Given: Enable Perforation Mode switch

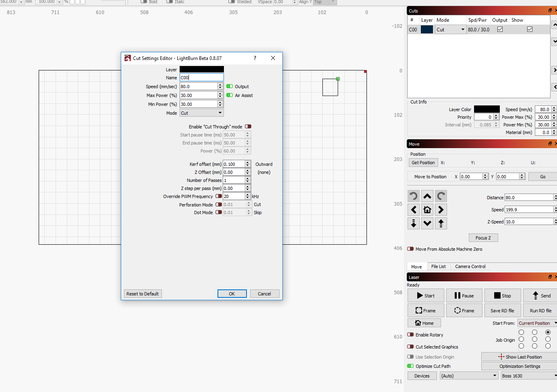Looking at the screenshot, I should (x=219, y=204).
